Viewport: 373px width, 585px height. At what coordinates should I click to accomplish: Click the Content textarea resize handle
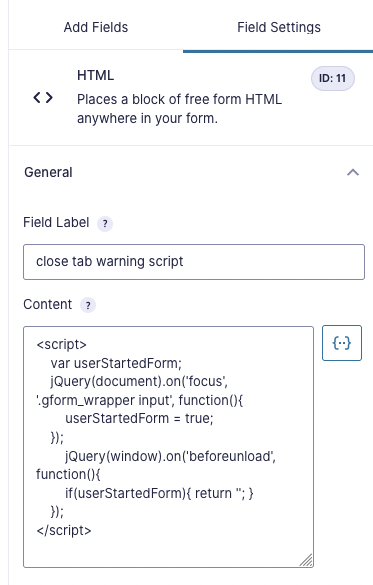[307, 560]
